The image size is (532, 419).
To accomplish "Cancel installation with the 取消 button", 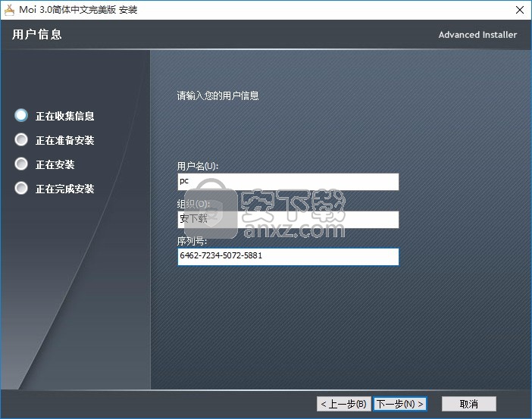I will pyautogui.click(x=469, y=404).
